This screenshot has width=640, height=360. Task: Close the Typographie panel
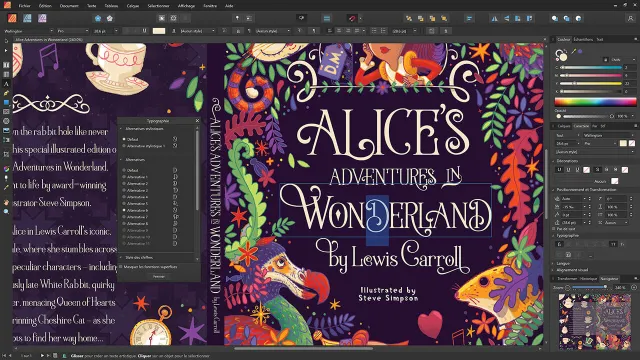pyautogui.click(x=198, y=121)
